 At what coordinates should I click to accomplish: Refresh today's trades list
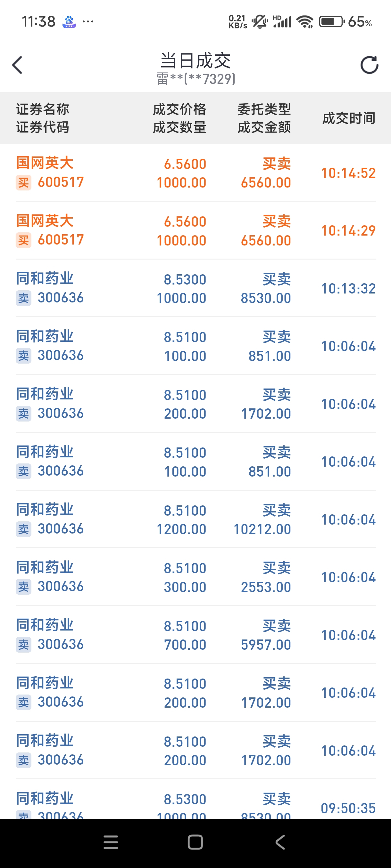pyautogui.click(x=370, y=65)
